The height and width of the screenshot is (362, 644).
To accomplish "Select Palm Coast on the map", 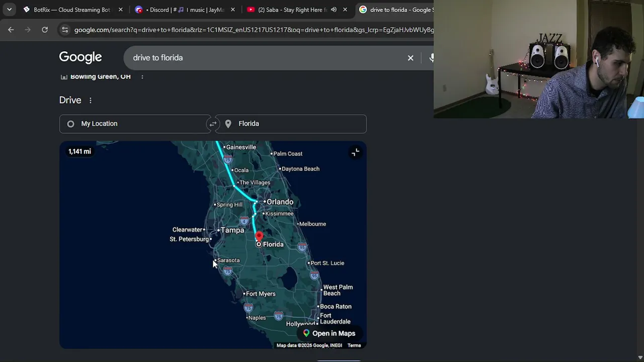I will click(x=288, y=153).
